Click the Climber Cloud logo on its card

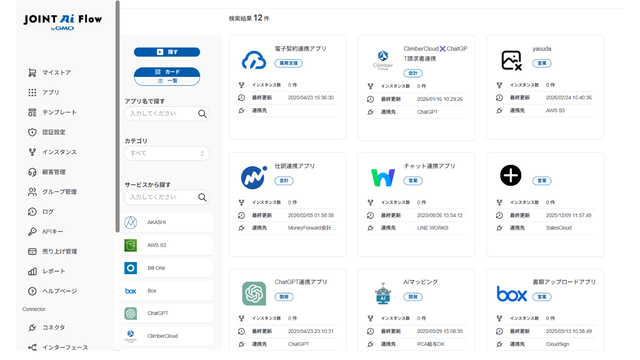[x=383, y=60]
